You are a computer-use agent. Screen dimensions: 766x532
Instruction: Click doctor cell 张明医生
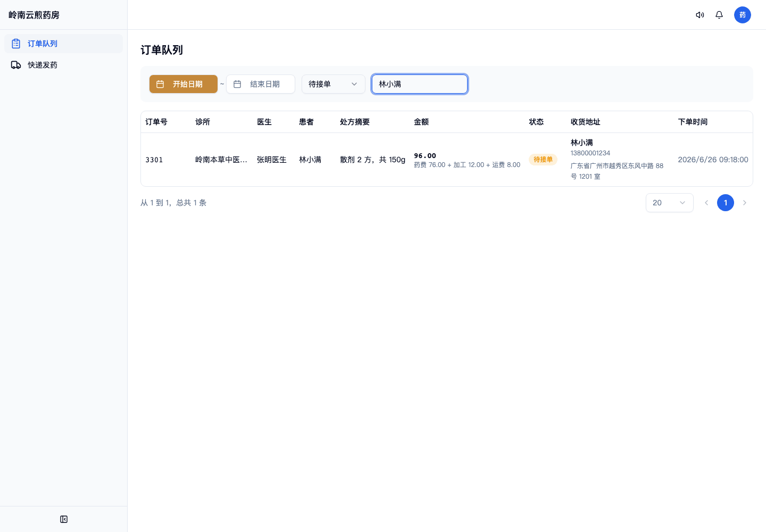(x=272, y=160)
